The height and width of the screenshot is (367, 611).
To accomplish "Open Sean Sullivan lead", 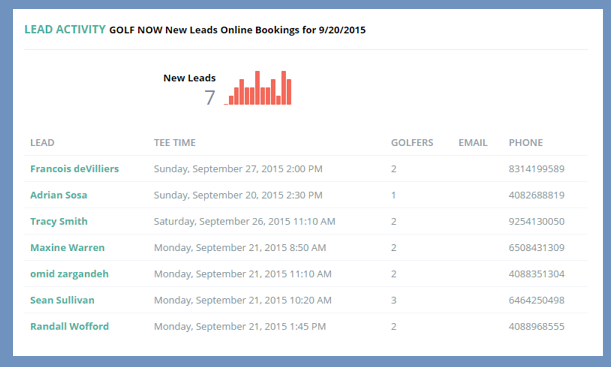I will click(62, 300).
